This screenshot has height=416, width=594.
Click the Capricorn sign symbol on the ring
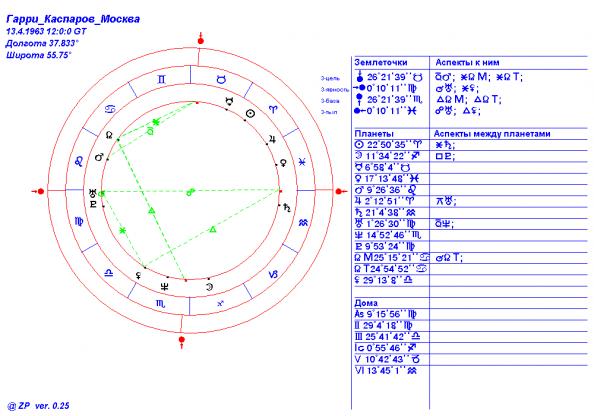(273, 274)
